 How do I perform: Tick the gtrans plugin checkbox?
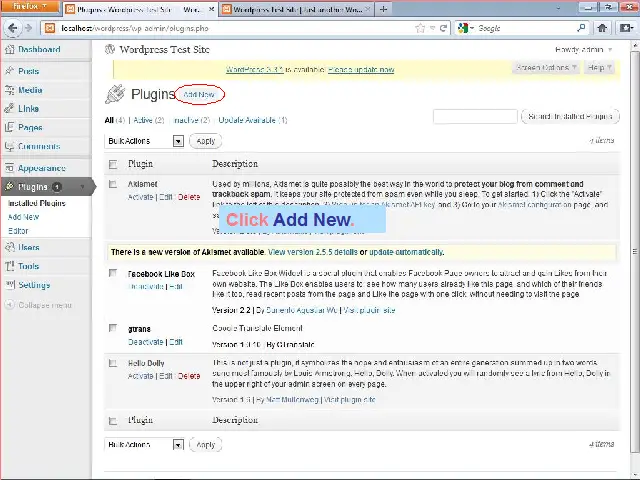(x=113, y=328)
